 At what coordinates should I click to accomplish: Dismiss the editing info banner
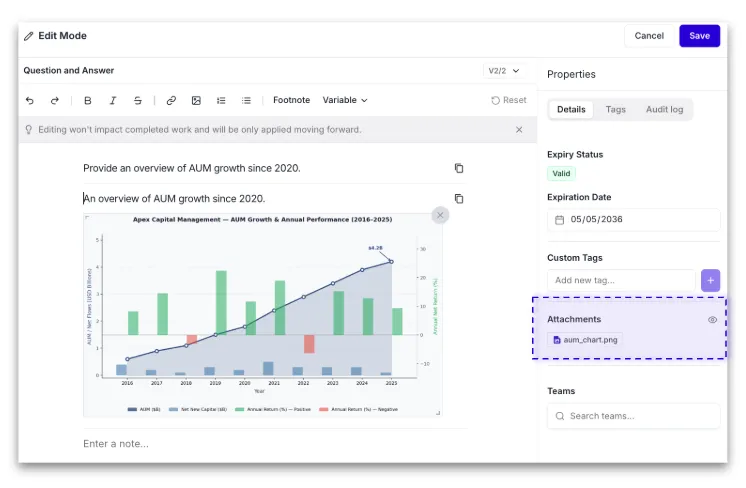tap(519, 129)
